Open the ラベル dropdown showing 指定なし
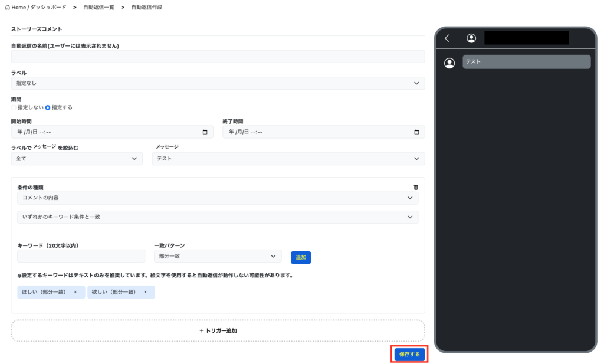The width and height of the screenshot is (604, 364). [x=218, y=83]
